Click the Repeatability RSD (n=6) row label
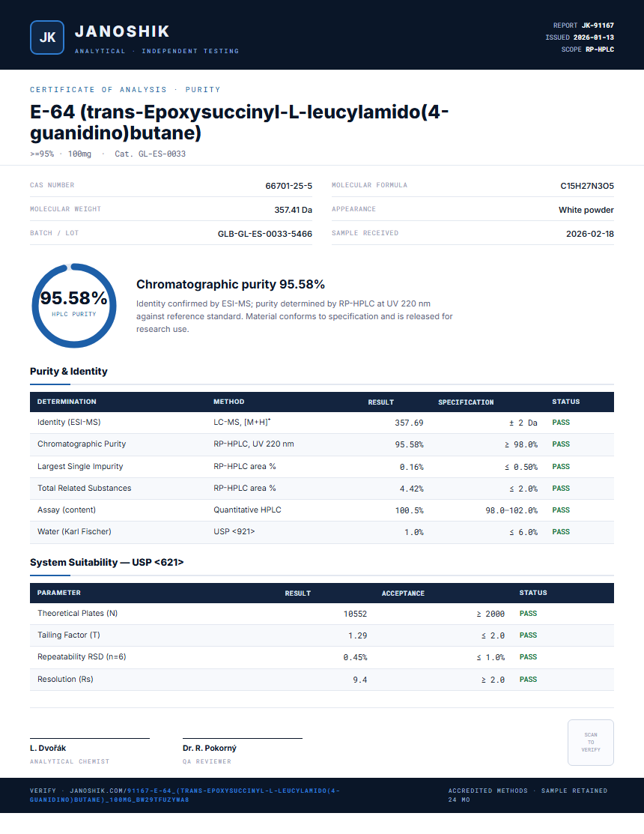644x834 pixels. coord(82,657)
